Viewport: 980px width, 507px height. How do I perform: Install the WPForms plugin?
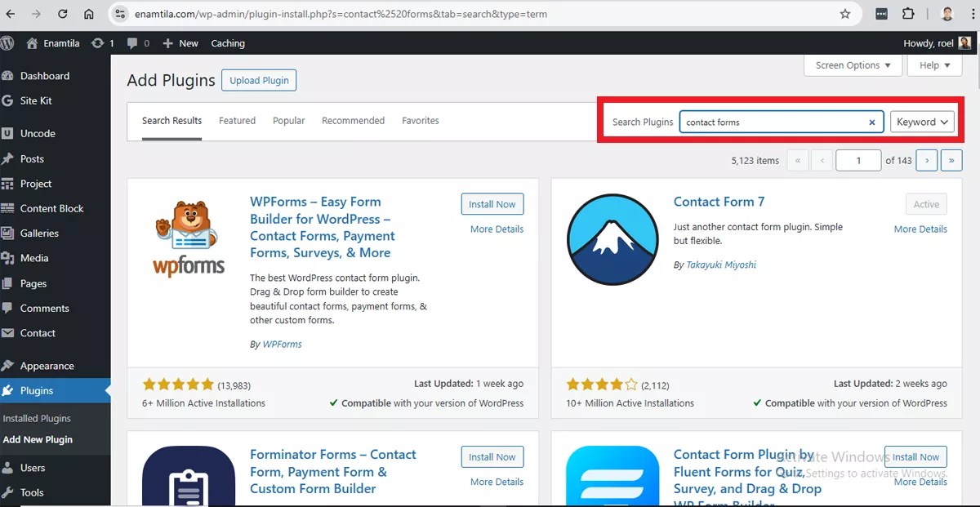492,204
